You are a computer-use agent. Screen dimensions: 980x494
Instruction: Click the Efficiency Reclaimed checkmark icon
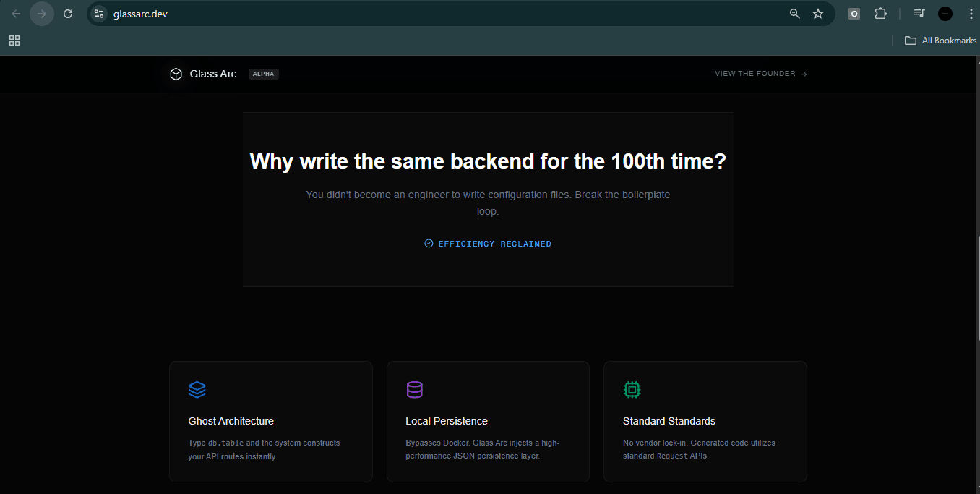pos(429,244)
